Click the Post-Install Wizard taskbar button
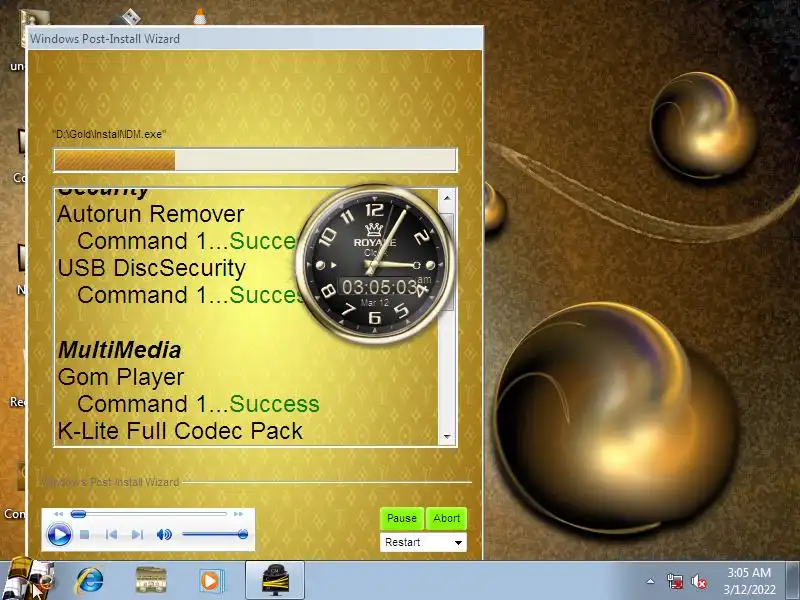Image resolution: width=800 pixels, height=600 pixels. click(x=275, y=580)
